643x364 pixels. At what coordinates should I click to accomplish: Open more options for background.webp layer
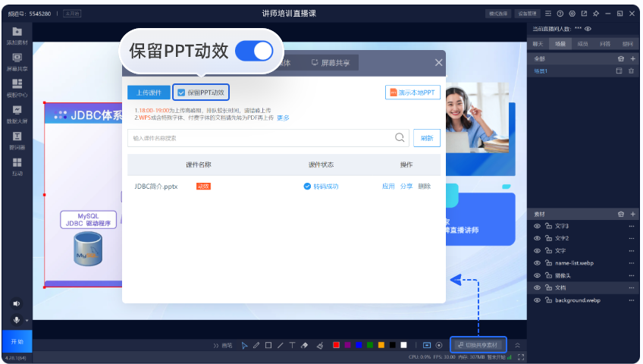[631, 300]
